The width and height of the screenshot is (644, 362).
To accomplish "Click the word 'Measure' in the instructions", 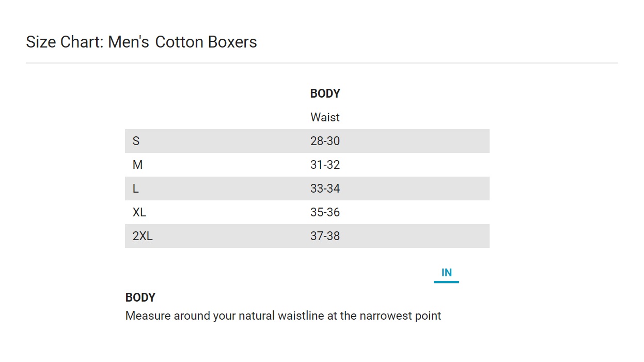I will (x=148, y=316).
